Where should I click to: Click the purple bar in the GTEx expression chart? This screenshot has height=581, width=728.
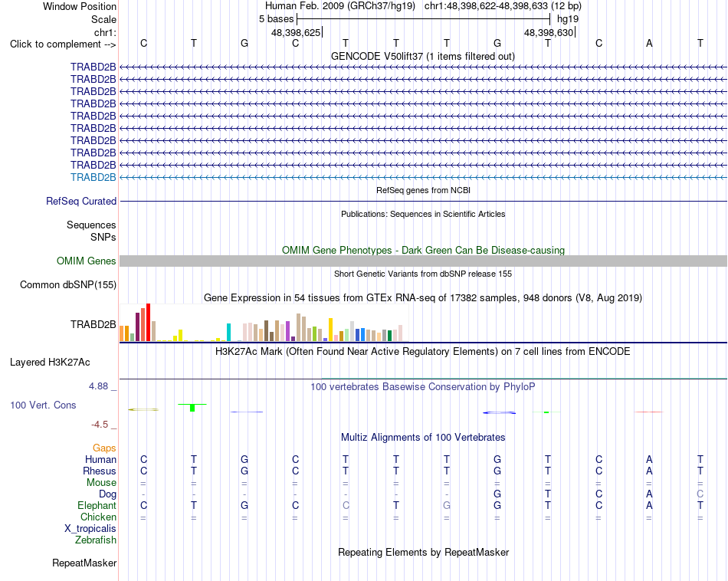[x=288, y=331]
